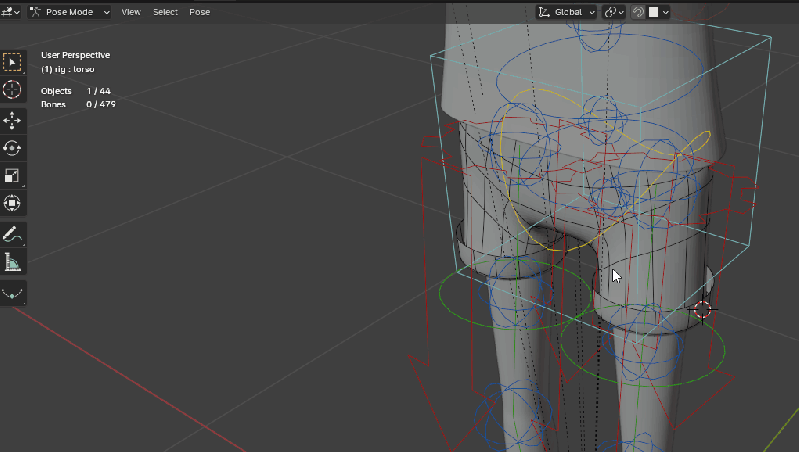
Task: Switch to the Scale tool
Action: click(12, 176)
